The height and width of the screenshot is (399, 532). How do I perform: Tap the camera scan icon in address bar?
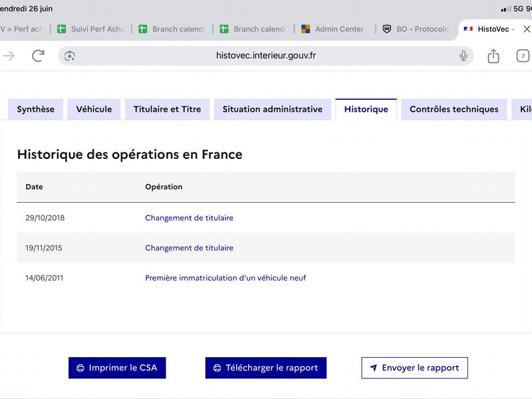pos(70,56)
